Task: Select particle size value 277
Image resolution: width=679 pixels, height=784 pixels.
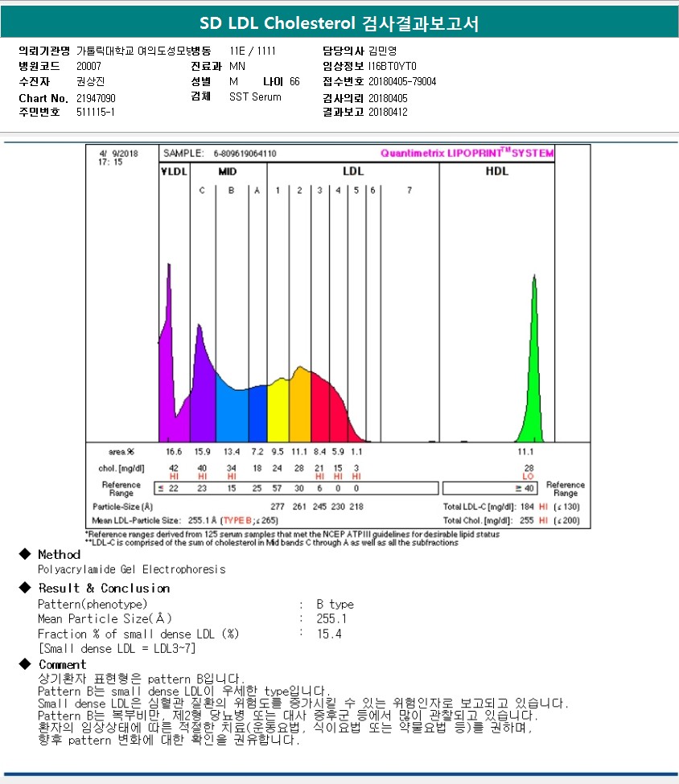Action: 278,507
